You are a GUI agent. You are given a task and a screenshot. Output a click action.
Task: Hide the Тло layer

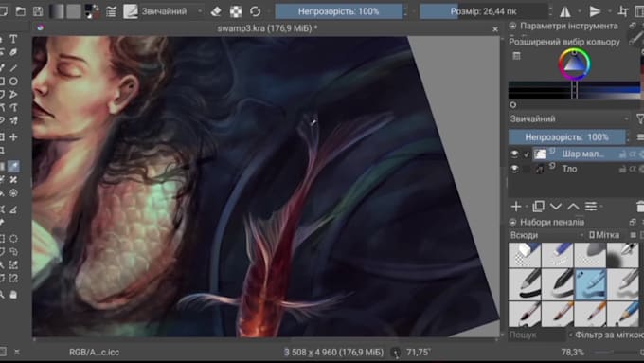[x=514, y=169]
